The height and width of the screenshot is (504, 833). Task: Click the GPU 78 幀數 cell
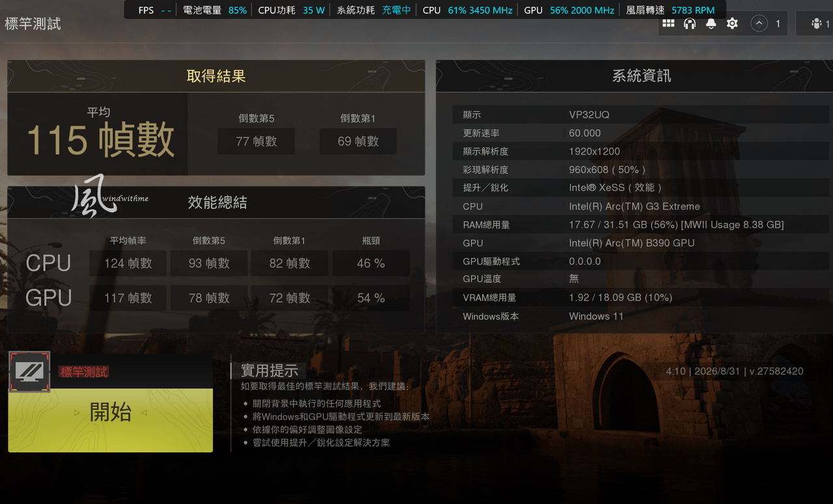(209, 298)
